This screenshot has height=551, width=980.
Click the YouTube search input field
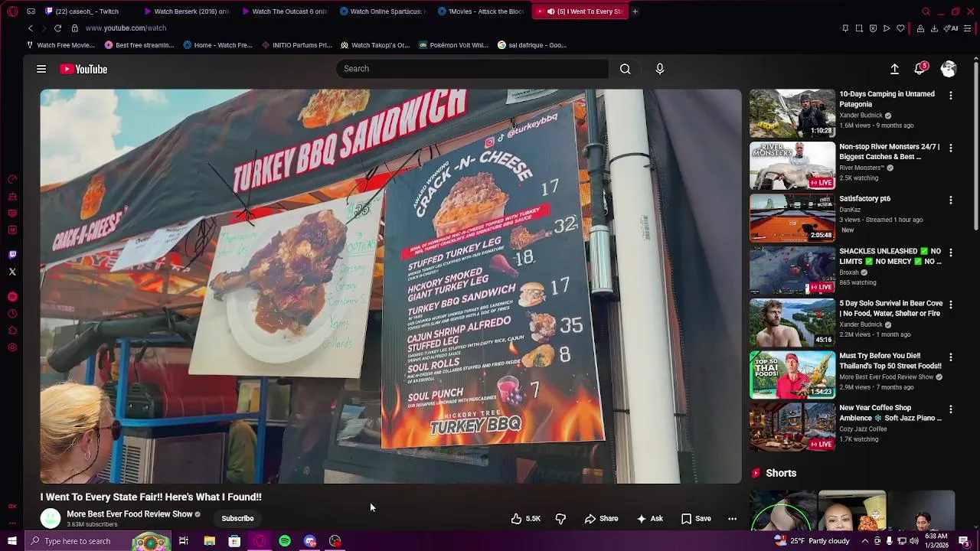(x=472, y=69)
